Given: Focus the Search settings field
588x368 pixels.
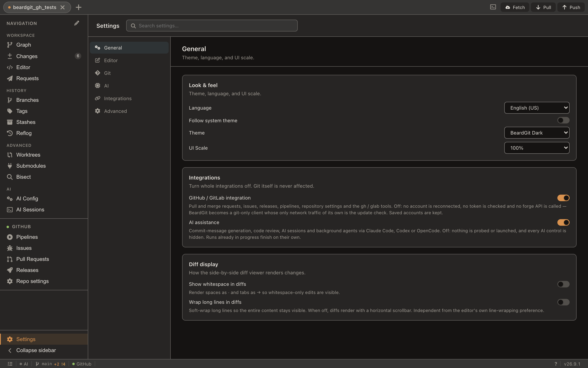Looking at the screenshot, I should [x=212, y=26].
